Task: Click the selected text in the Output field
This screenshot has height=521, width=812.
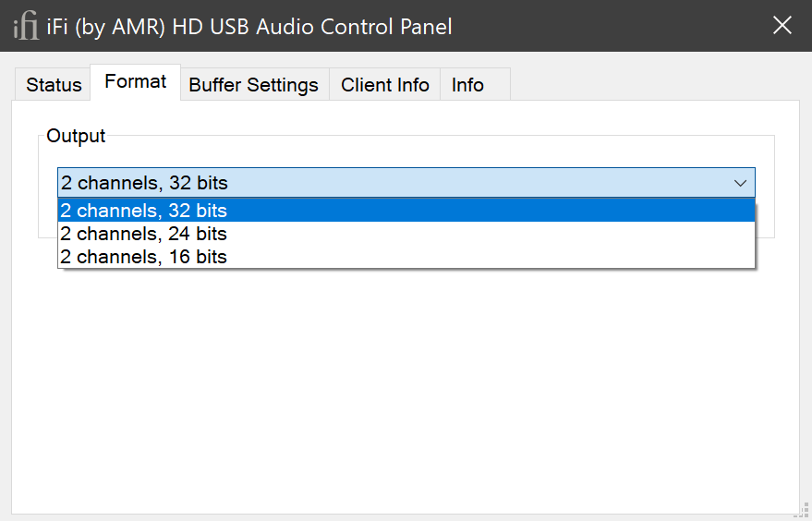Action: tap(144, 183)
